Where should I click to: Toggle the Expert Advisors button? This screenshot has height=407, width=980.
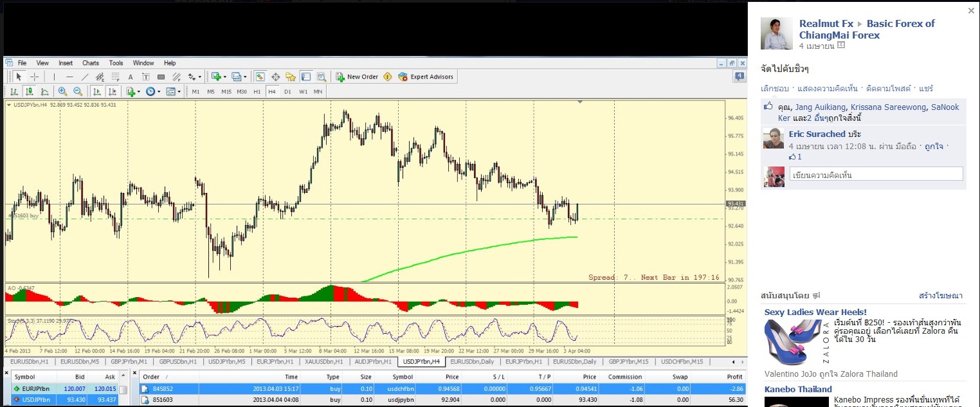pos(426,77)
